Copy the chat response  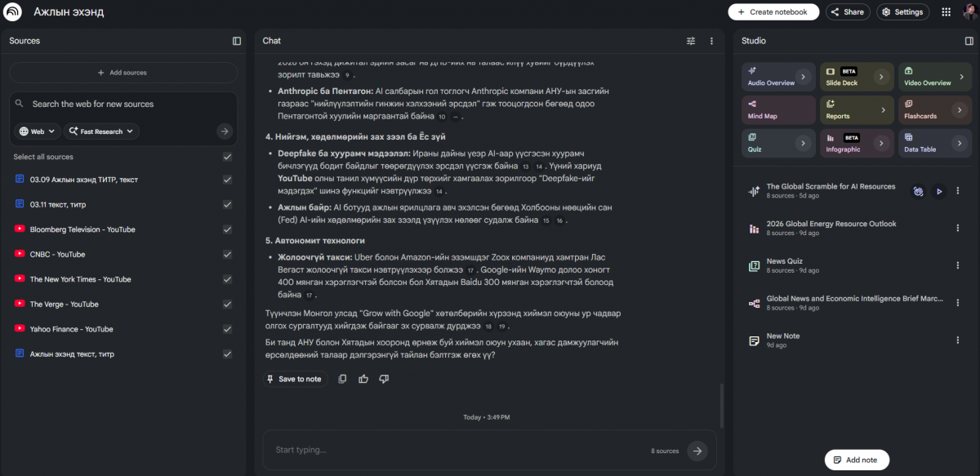(x=343, y=379)
